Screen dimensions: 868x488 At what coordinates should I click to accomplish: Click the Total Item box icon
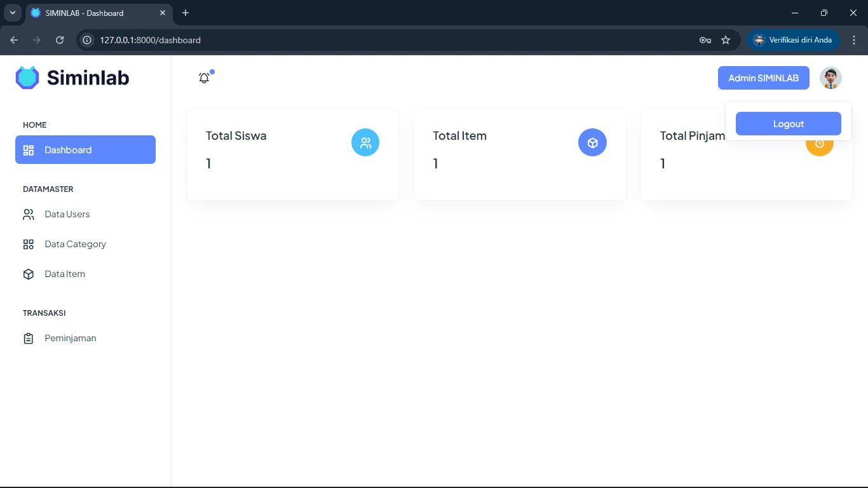coord(592,142)
